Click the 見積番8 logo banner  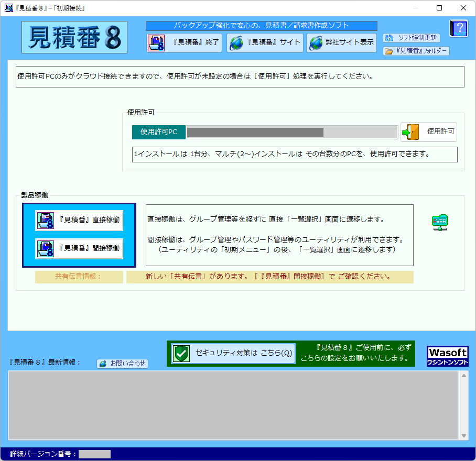pos(74,37)
